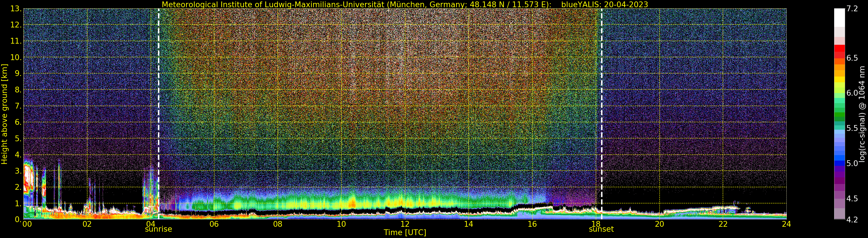This screenshot has width=868, height=238.
Task: Click the 'sunrise' label under the time axis
Action: click(159, 229)
